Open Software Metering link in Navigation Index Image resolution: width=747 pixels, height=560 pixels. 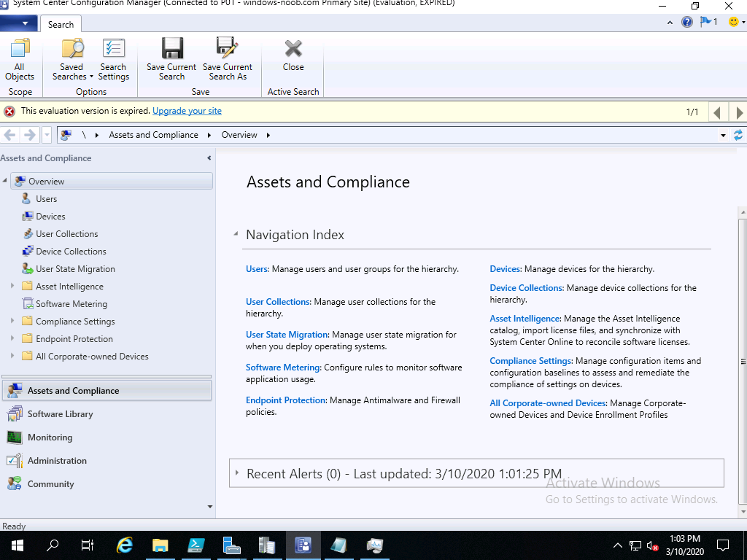point(283,367)
